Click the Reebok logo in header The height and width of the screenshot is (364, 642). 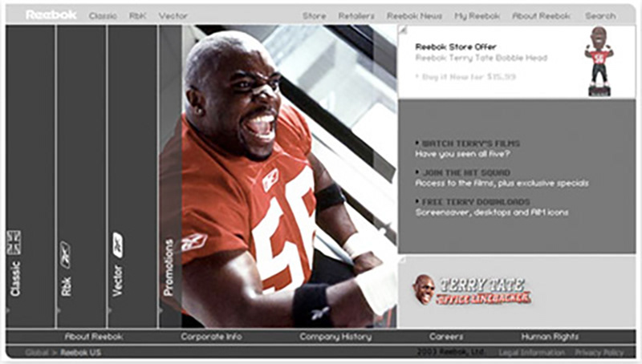click(51, 15)
